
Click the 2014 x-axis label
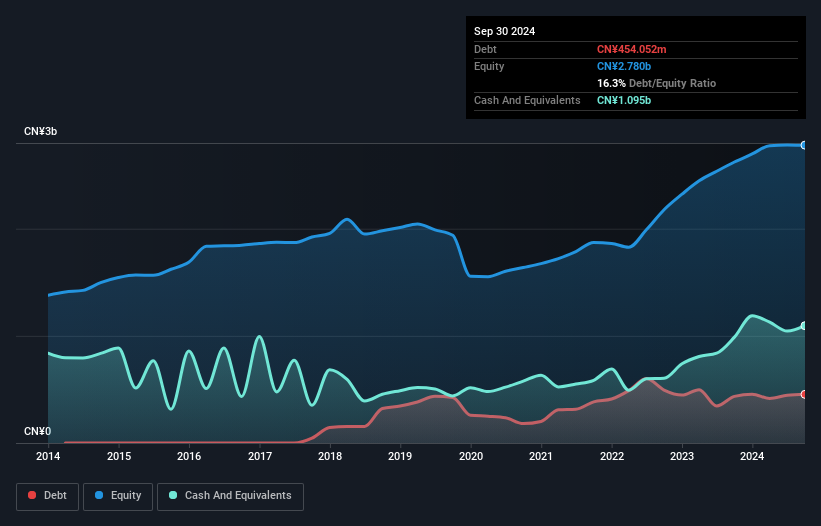48,456
